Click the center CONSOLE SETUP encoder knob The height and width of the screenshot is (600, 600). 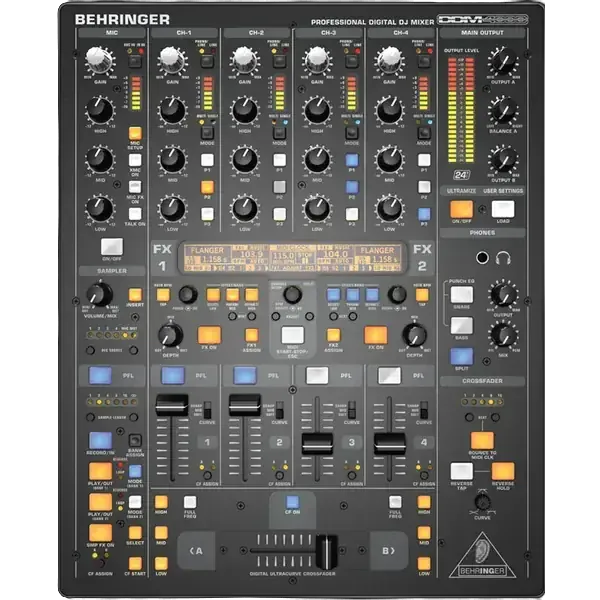[x=292, y=295]
